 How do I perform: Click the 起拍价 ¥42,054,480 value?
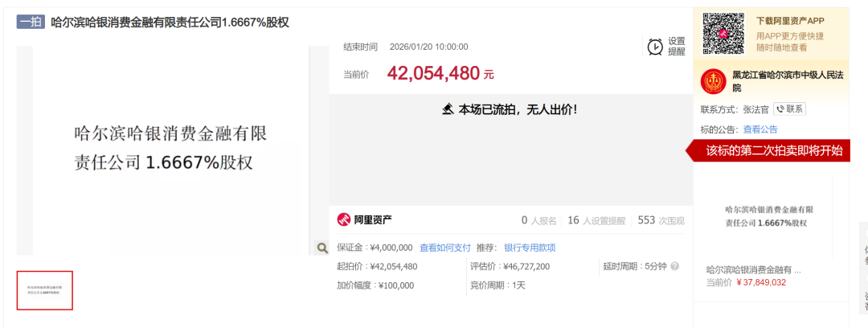(394, 266)
